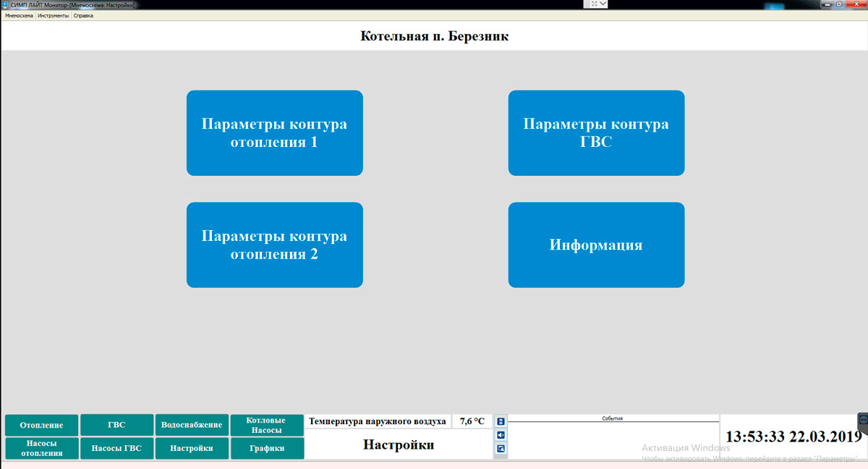This screenshot has height=469, width=868.
Task: Click the СИМП ЛАЙТ app icon in title bar
Action: click(5, 4)
